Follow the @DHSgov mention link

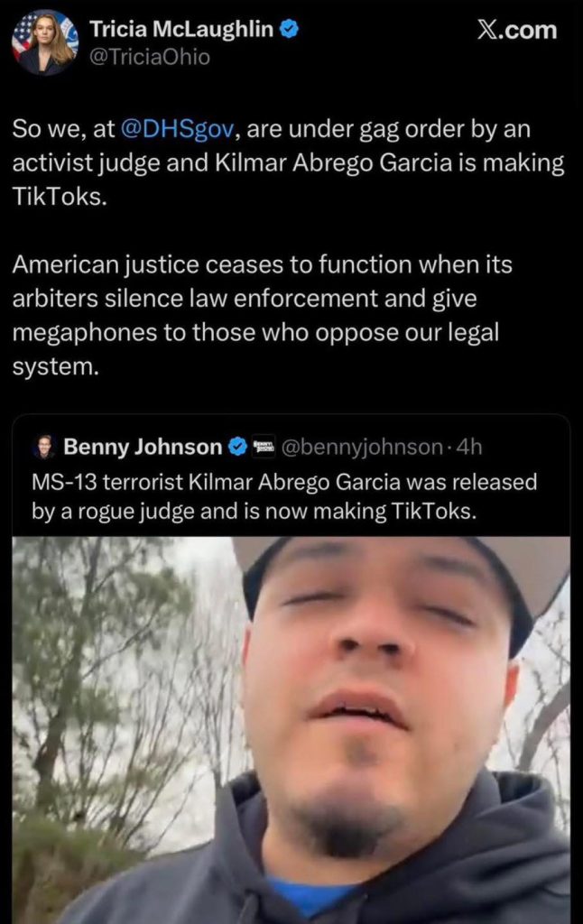[177, 130]
